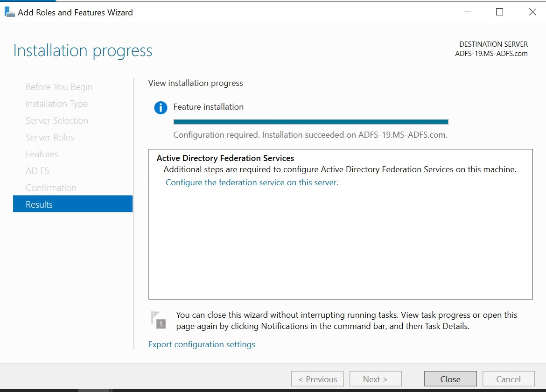Image resolution: width=546 pixels, height=392 pixels.
Task: Click the Installation progress page title
Action: click(x=83, y=51)
